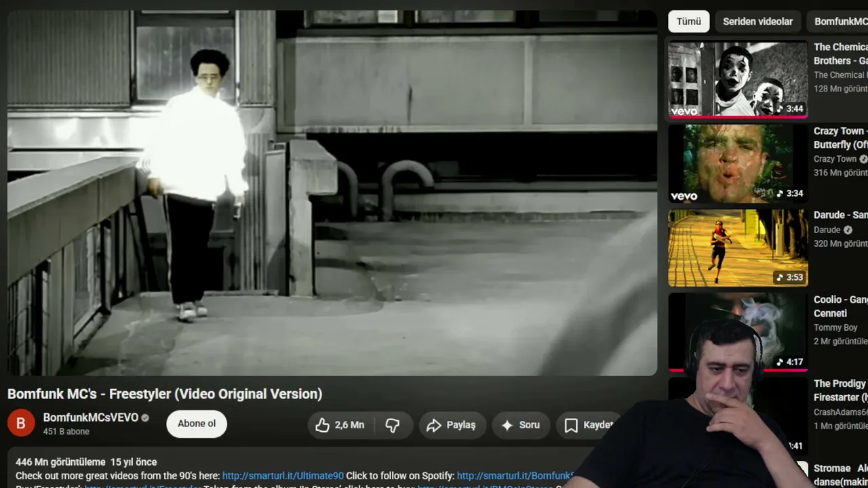Click The Chemical Brothers video title
The image size is (868, 488).
[x=841, y=54]
